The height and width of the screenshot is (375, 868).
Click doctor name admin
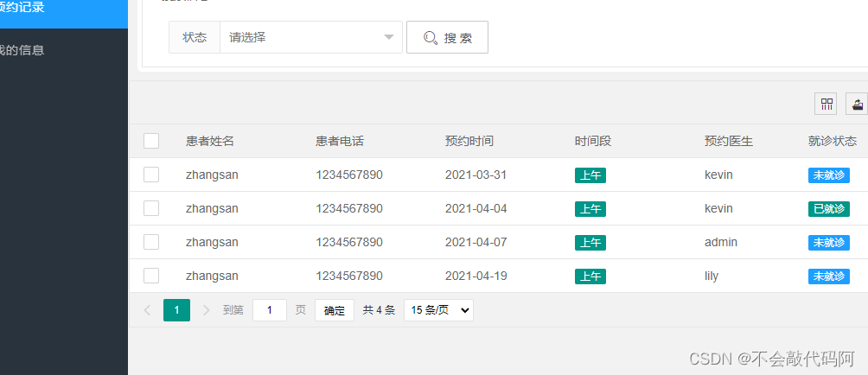[721, 242]
